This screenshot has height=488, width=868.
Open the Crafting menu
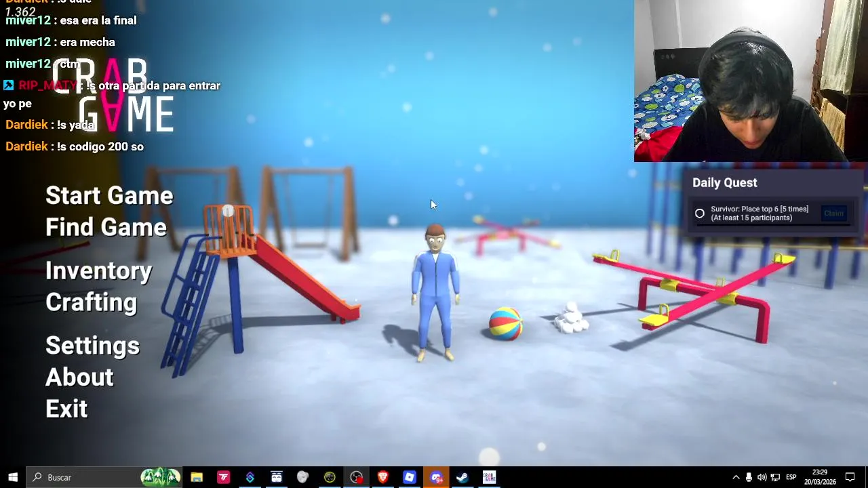[x=92, y=302]
